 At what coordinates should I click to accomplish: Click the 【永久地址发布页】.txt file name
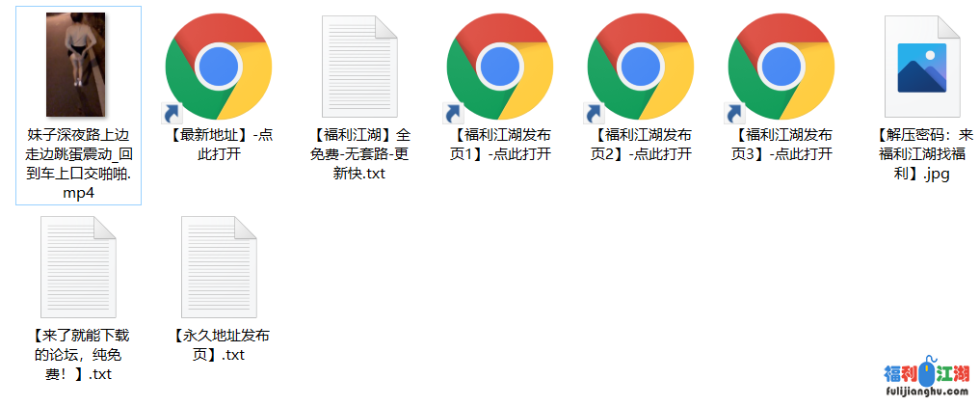pyautogui.click(x=219, y=345)
